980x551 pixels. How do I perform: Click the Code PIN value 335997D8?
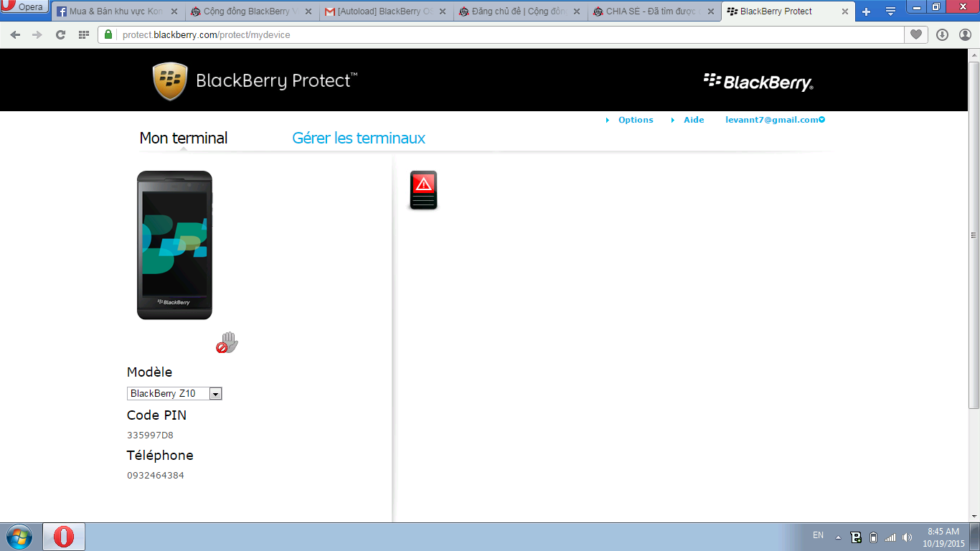(150, 435)
